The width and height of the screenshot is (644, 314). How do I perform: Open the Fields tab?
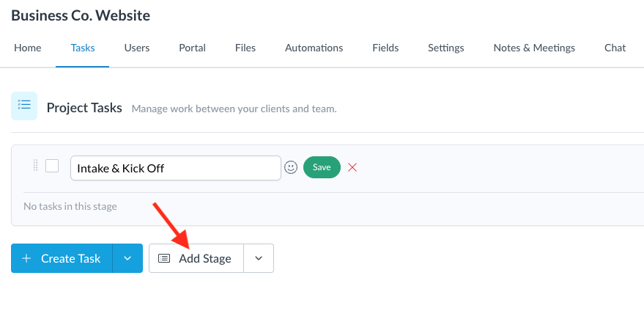coord(385,48)
